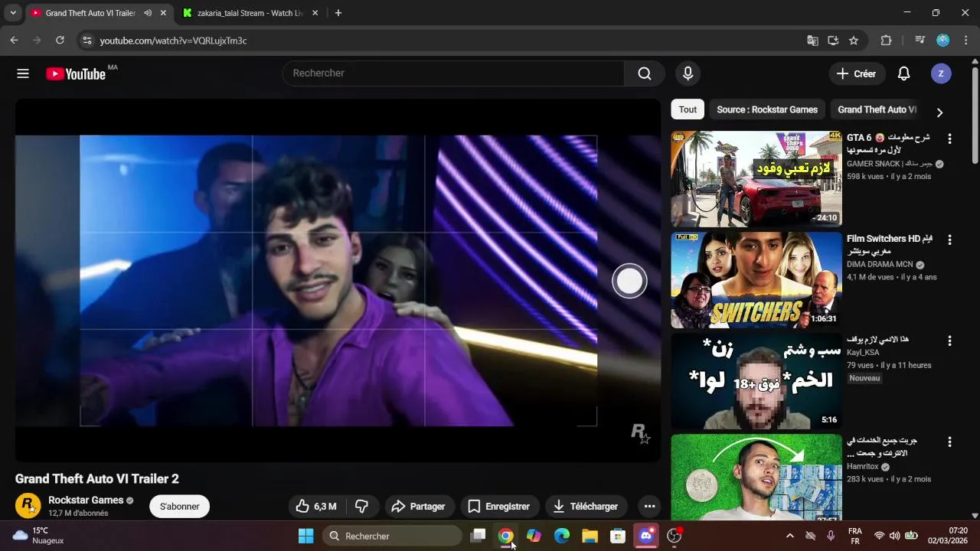Open the Chrome profile avatar
This screenshot has width=980, height=551.
click(943, 41)
